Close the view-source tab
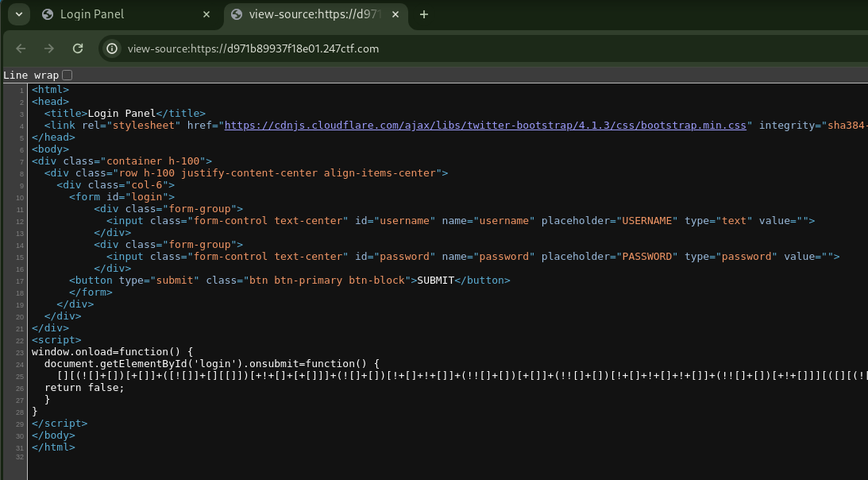This screenshot has height=480, width=868. pyautogui.click(x=395, y=14)
